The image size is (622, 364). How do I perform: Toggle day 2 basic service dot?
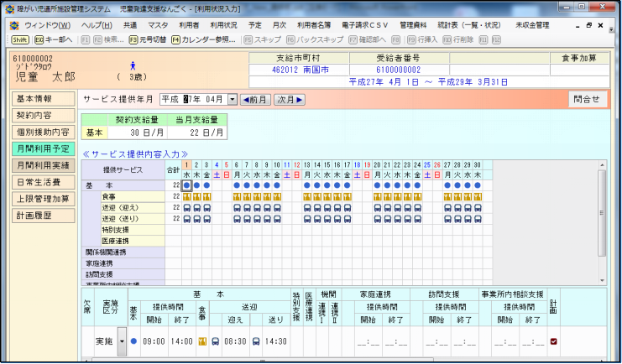coord(197,185)
